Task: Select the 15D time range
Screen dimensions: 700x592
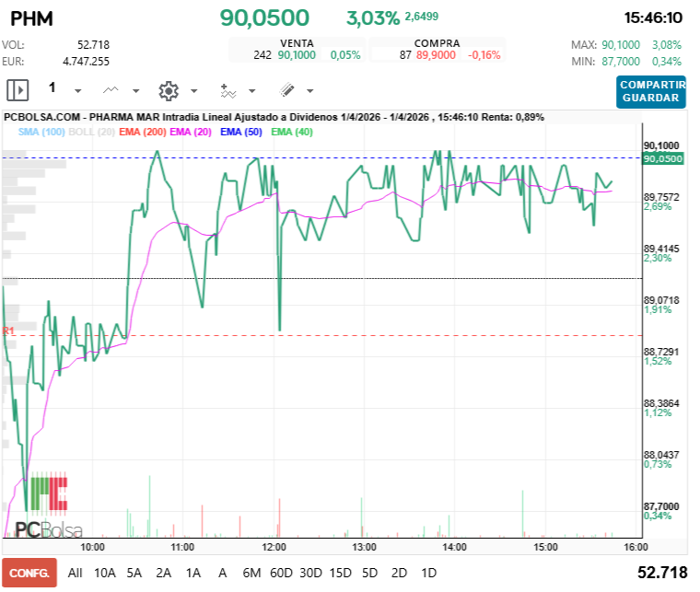Action: (341, 573)
